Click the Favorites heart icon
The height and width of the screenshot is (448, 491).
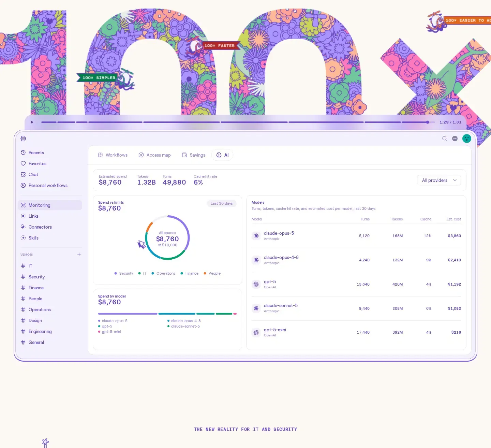[x=23, y=163]
